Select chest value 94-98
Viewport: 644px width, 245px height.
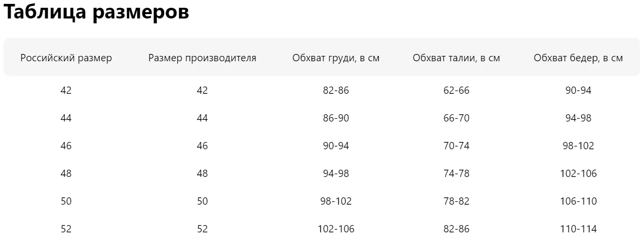click(x=336, y=174)
